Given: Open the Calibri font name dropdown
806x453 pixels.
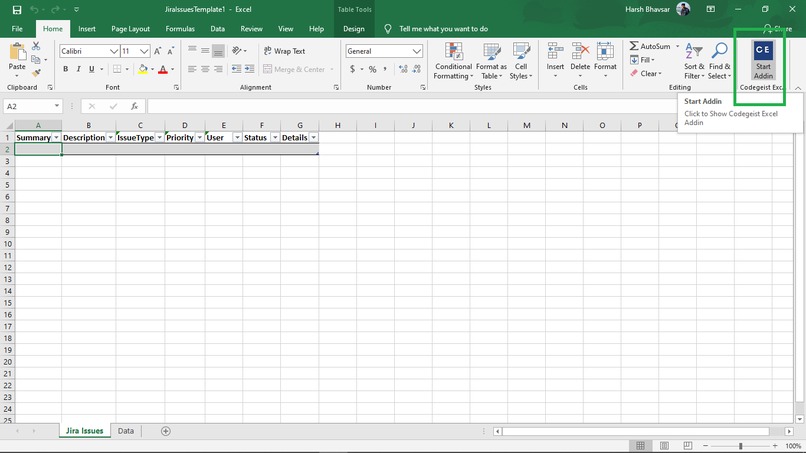Looking at the screenshot, I should (x=114, y=51).
